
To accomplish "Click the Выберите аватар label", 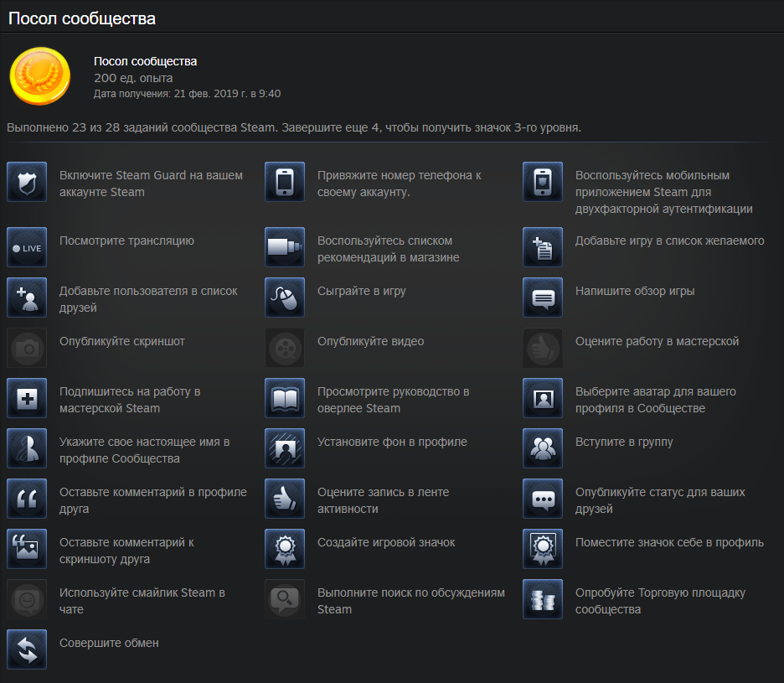I will (656, 400).
